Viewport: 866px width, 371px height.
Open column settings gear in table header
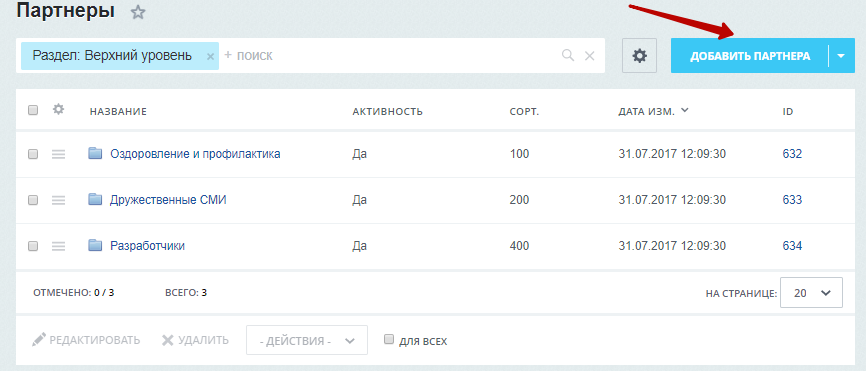(x=59, y=109)
